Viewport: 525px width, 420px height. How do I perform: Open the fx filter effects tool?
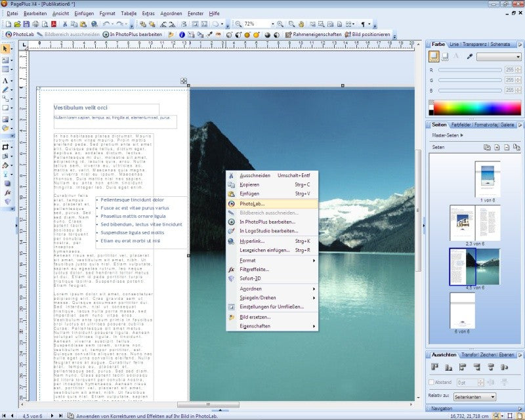click(x=7, y=192)
